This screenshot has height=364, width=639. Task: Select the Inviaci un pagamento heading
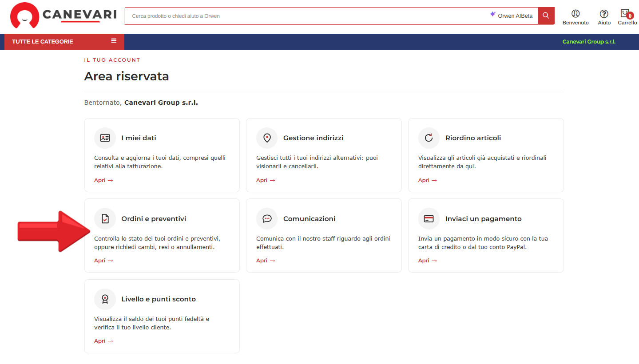point(483,219)
